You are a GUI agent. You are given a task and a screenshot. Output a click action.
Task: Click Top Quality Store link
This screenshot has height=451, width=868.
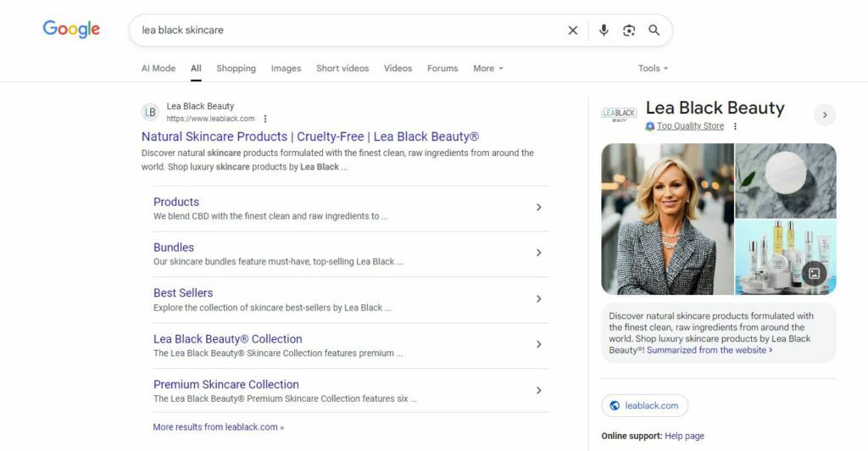coord(690,126)
